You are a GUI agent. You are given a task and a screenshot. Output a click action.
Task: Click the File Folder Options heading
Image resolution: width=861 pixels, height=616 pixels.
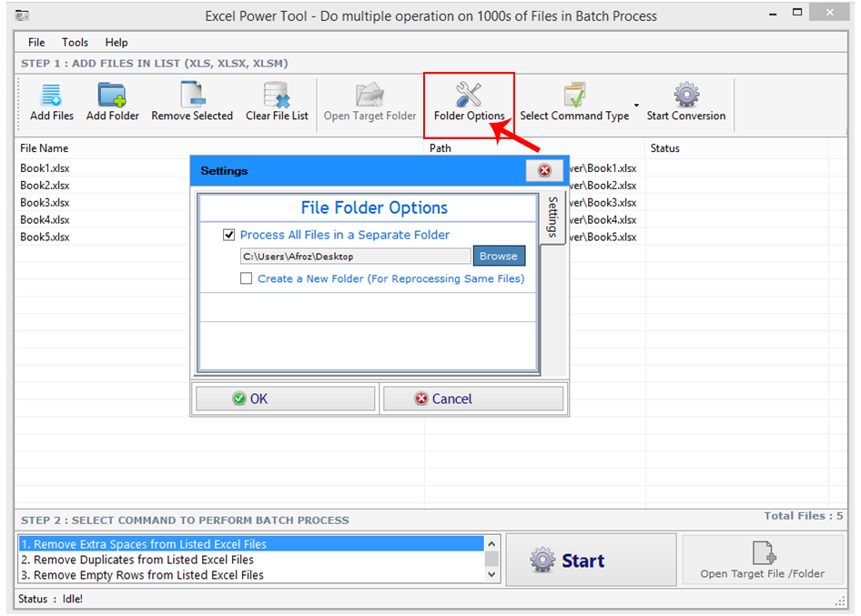[x=374, y=207]
